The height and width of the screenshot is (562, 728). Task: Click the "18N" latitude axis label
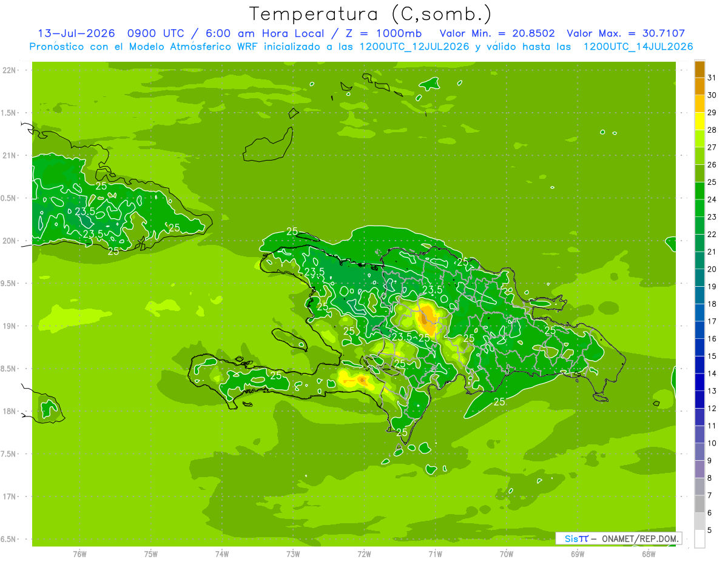pyautogui.click(x=10, y=411)
